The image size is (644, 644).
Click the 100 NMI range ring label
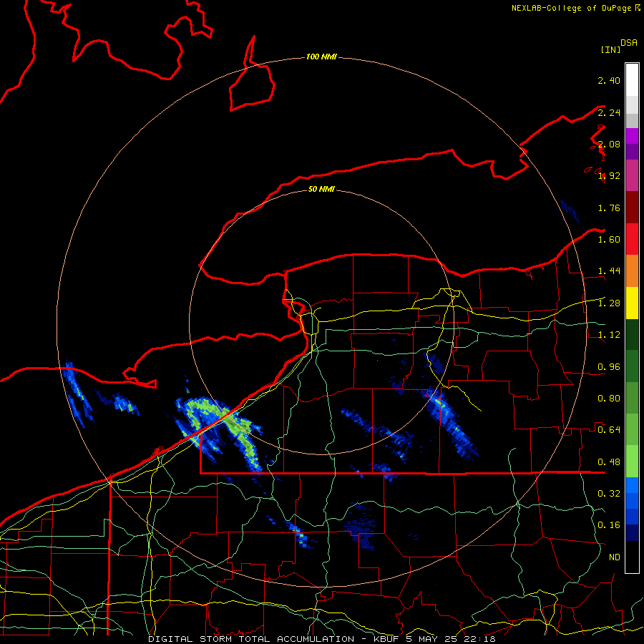point(321,57)
